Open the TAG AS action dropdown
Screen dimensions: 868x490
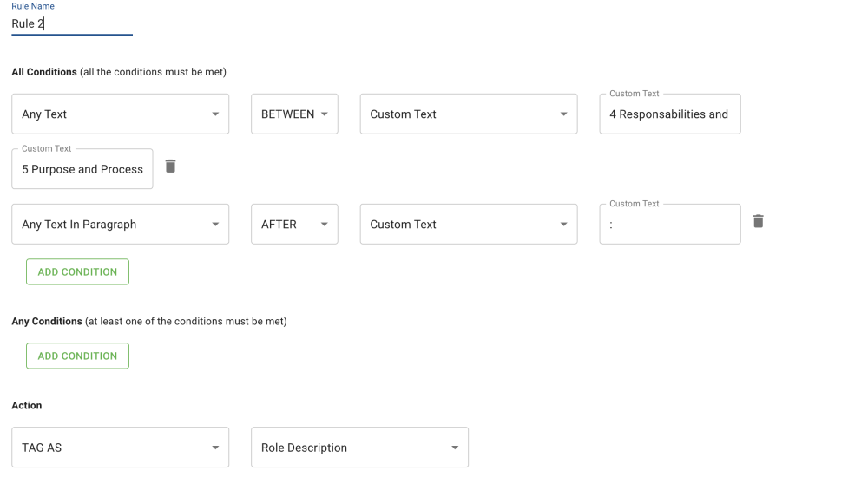pyautogui.click(x=120, y=448)
